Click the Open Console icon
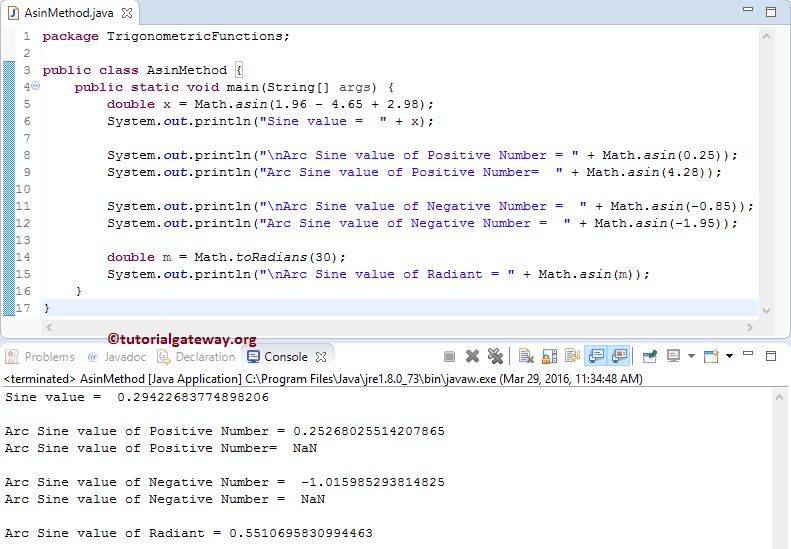This screenshot has width=791, height=549. [x=711, y=356]
